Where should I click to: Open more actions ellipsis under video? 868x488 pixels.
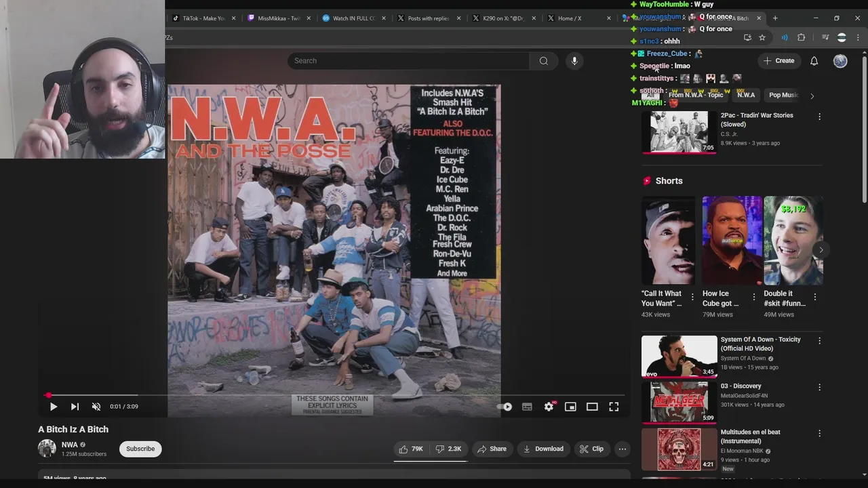(622, 449)
